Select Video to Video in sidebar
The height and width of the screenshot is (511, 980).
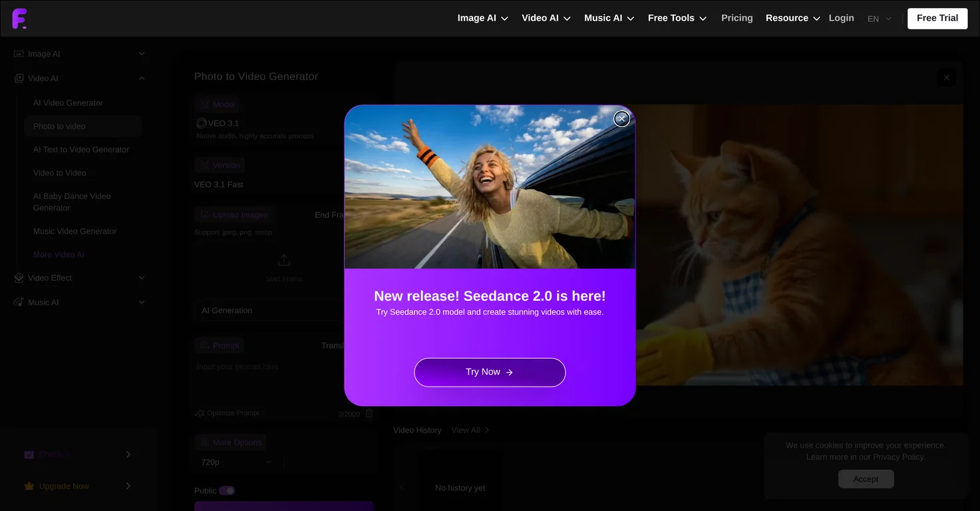click(60, 173)
